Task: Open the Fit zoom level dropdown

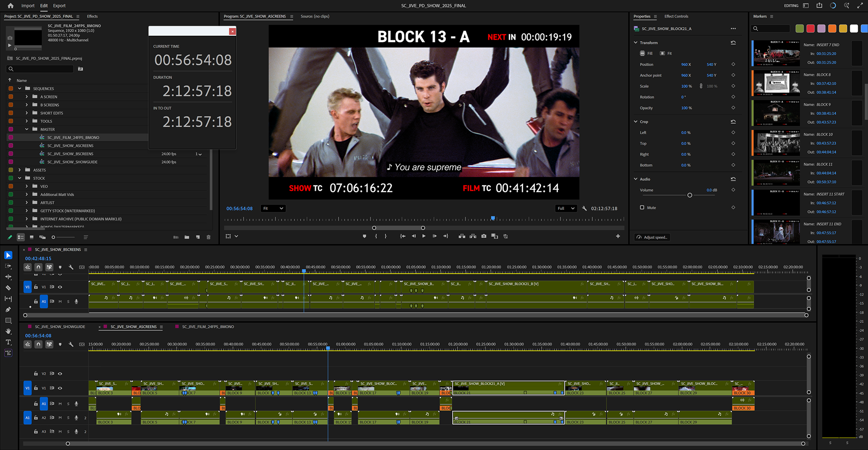Action: point(274,208)
